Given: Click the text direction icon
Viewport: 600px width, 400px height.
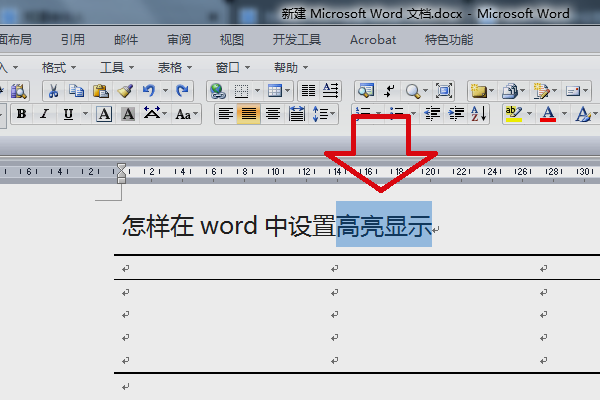Looking at the screenshot, I should (330, 91).
